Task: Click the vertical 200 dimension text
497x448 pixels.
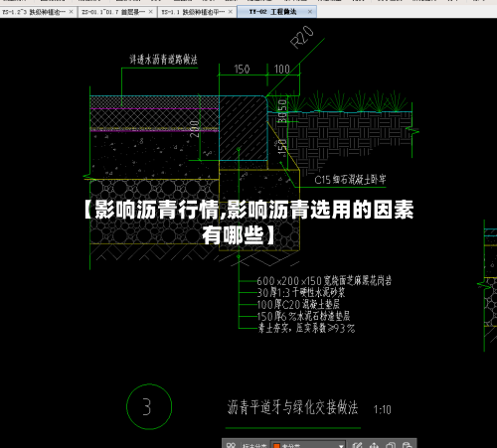Action: point(195,129)
